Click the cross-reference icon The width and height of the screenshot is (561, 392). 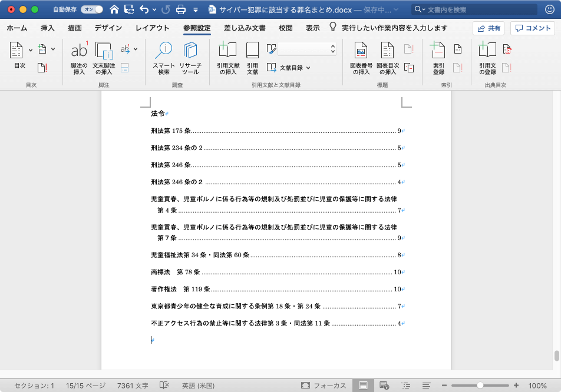point(409,68)
